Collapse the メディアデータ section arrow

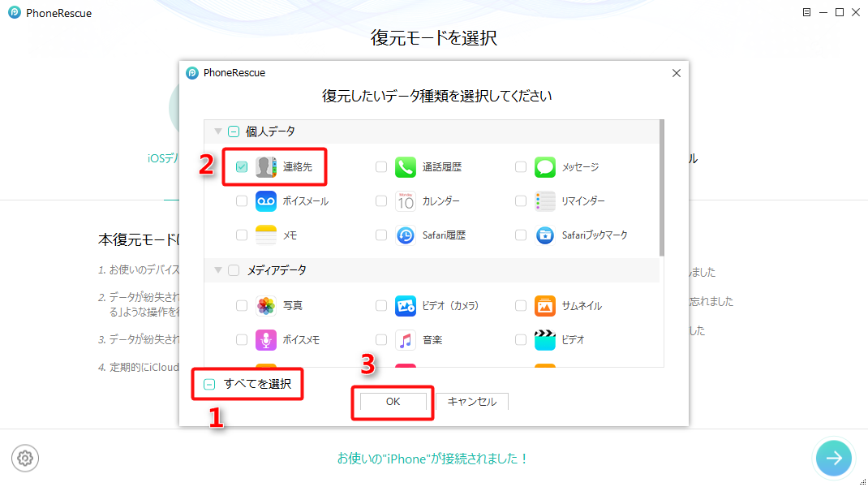click(218, 269)
